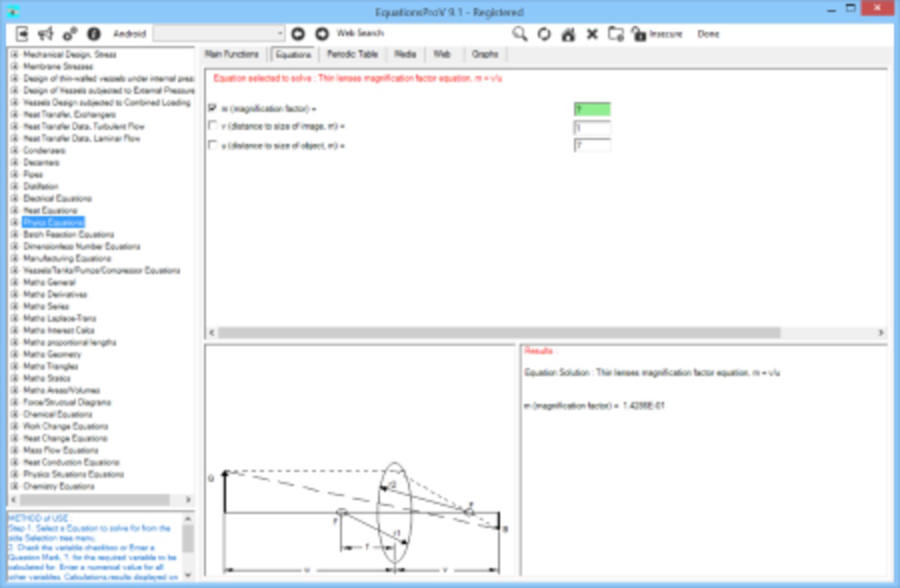The image size is (900, 588).
Task: Click the green m value input field
Action: (592, 109)
